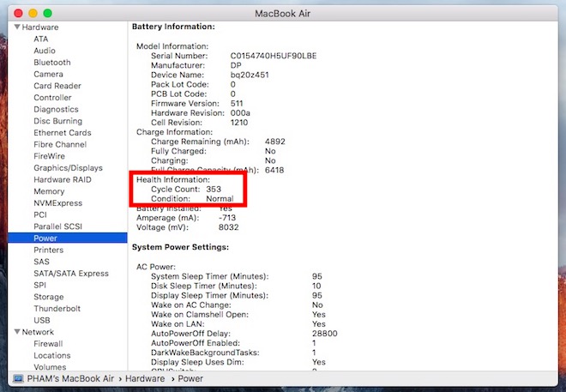The height and width of the screenshot is (392, 566).
Task: Click the Hardware Revision value 000a
Action: click(240, 113)
